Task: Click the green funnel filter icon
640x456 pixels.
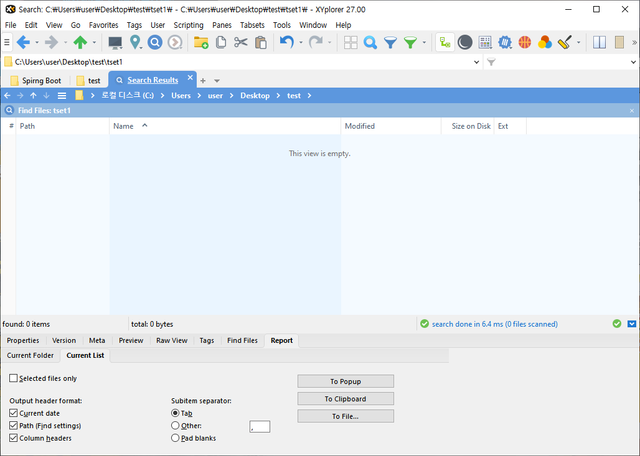Action: coord(411,42)
